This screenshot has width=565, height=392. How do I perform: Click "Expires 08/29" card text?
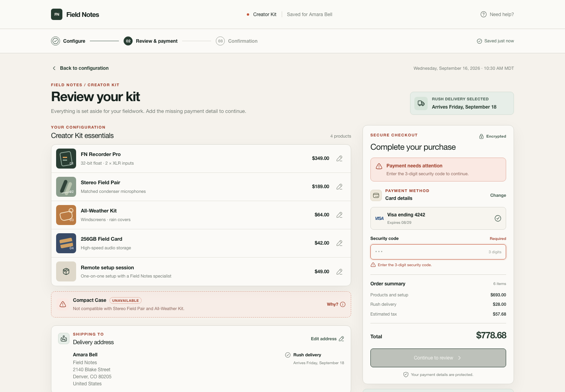pyautogui.click(x=399, y=223)
